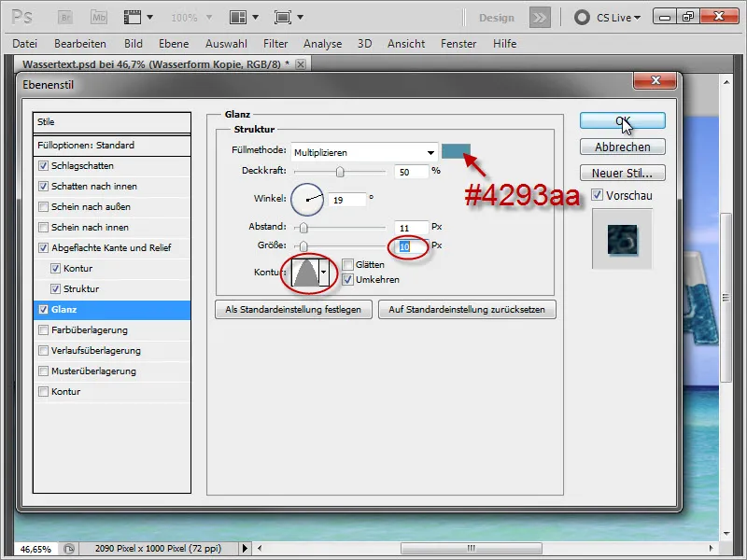Select the Design workspace button
Viewport: 747px width, 560px height.
click(497, 18)
